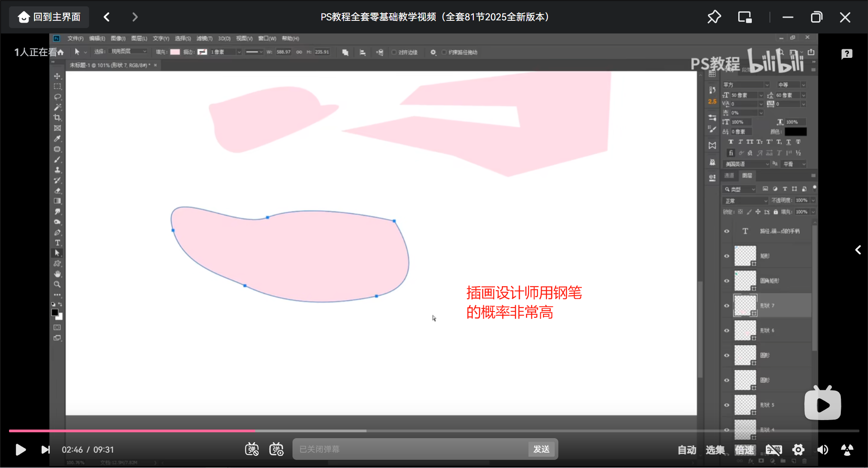The image size is (868, 468).
Task: Hide the 形状 7 layer
Action: (x=727, y=306)
